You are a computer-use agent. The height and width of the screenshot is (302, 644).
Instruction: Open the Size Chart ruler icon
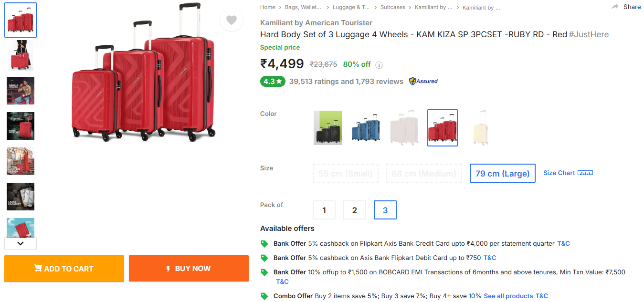pyautogui.click(x=585, y=173)
